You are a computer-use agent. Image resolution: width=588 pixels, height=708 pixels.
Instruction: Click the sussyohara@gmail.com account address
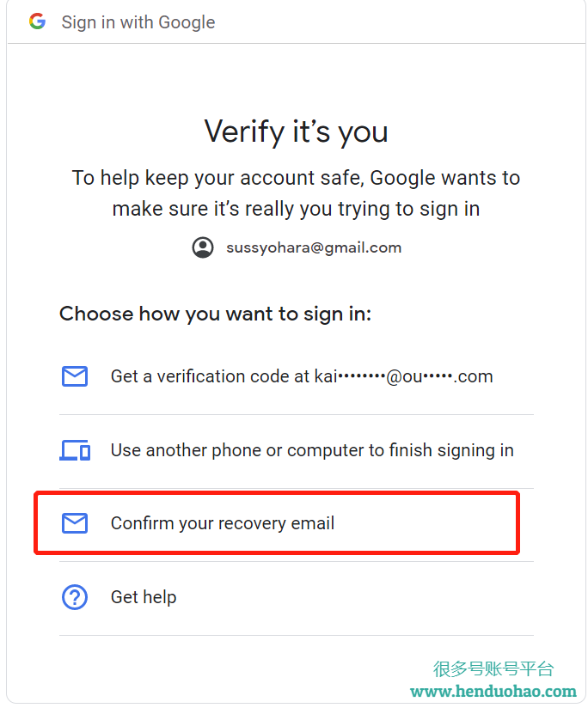click(x=314, y=247)
